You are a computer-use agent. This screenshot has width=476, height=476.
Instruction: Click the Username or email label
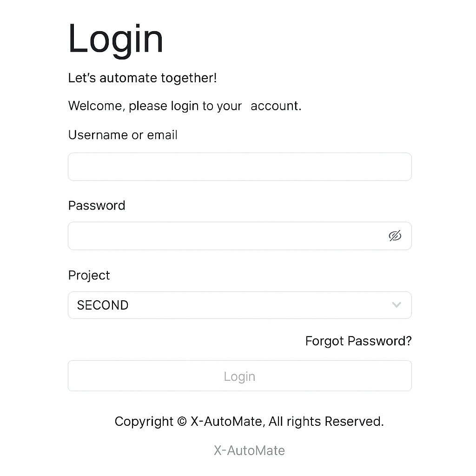tap(123, 135)
